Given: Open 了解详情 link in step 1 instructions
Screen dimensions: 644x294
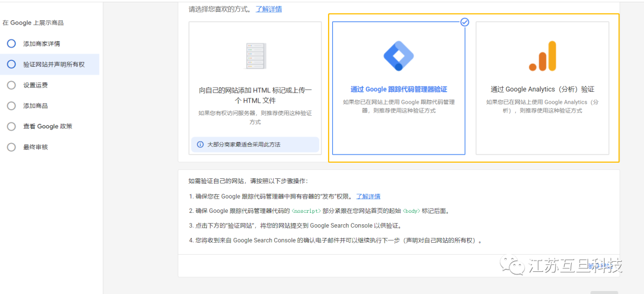Looking at the screenshot, I should [368, 196].
